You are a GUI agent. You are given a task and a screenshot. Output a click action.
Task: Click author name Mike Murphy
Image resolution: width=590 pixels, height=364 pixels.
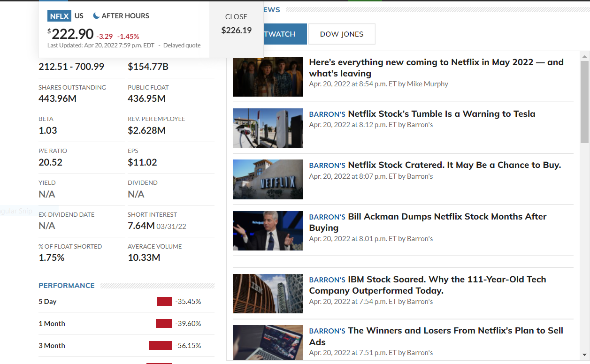[x=428, y=84]
